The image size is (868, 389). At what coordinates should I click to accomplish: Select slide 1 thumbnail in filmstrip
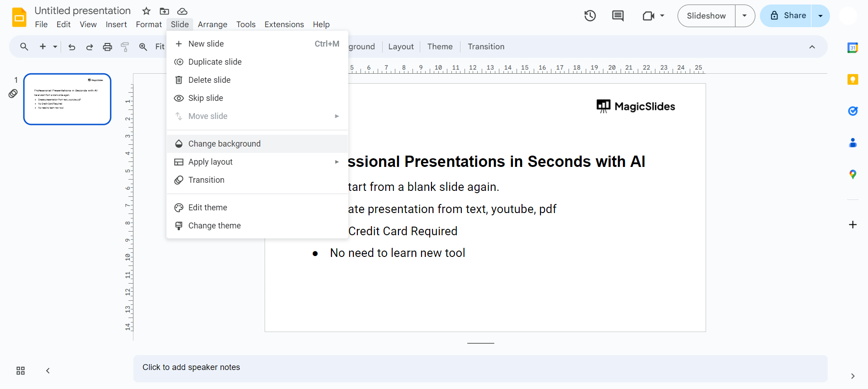tap(67, 99)
